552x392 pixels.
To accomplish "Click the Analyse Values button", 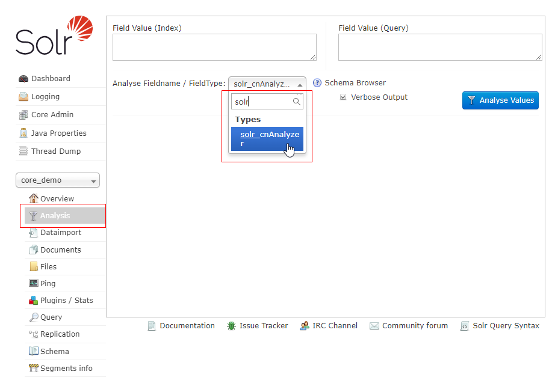I will pyautogui.click(x=500, y=100).
